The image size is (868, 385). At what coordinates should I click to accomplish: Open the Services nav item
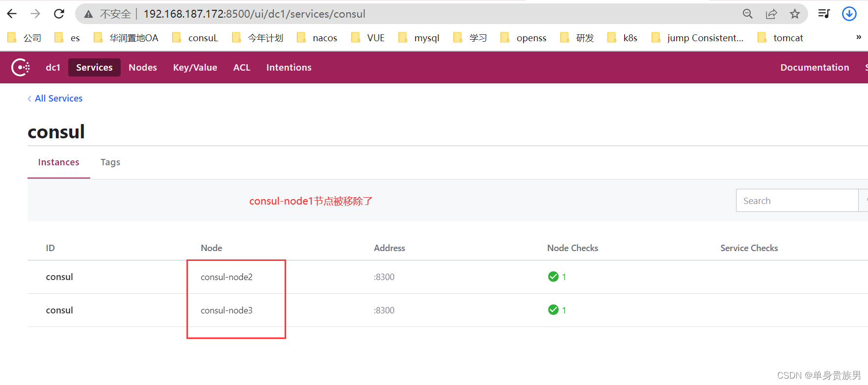click(x=94, y=67)
